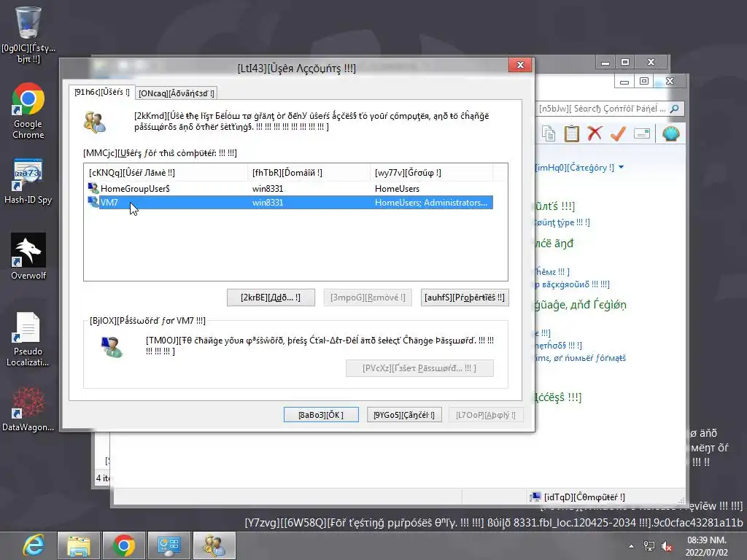
Task: Open the Category view dropdown in the Control Panel
Action: click(x=578, y=167)
